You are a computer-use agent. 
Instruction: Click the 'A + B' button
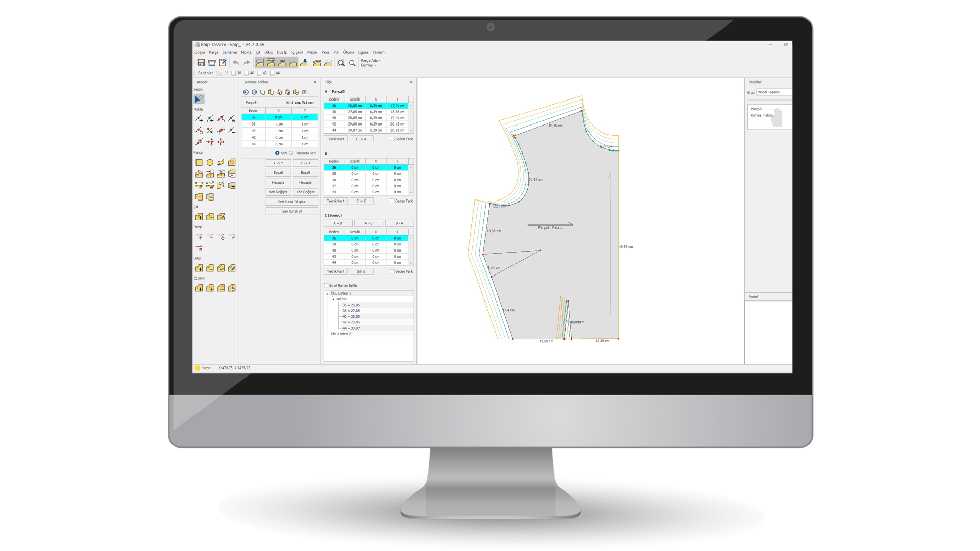click(337, 223)
